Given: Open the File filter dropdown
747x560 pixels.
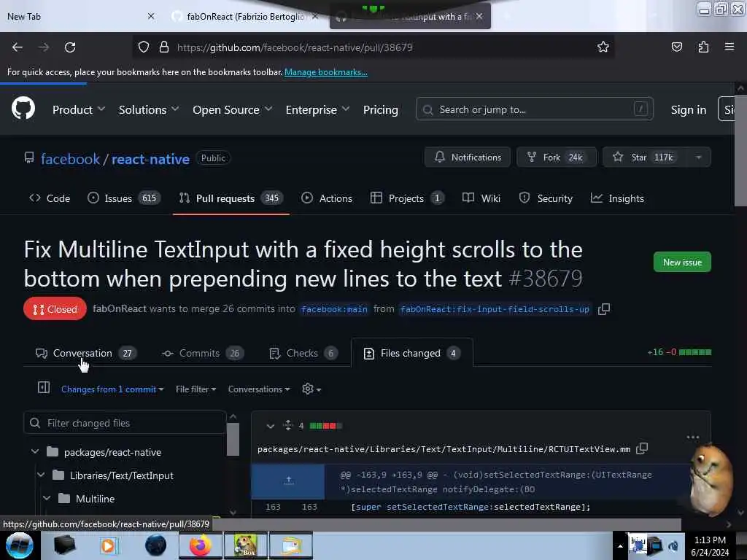Looking at the screenshot, I should pyautogui.click(x=196, y=389).
